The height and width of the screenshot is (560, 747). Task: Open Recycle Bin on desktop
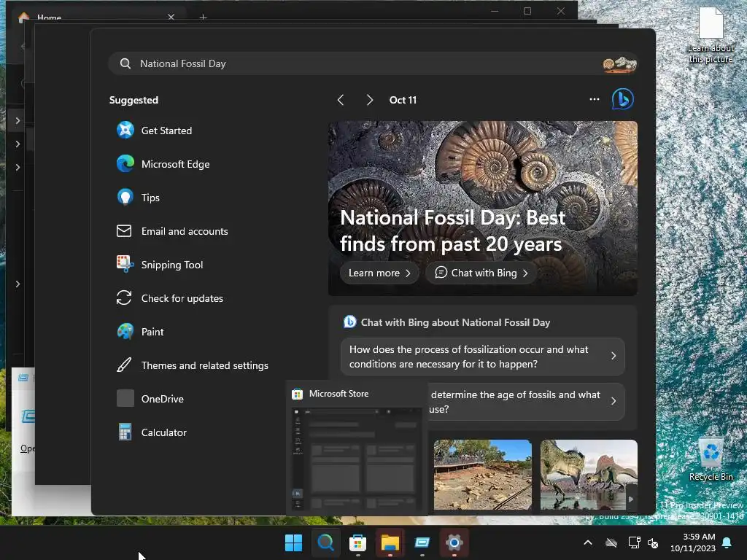tap(711, 459)
